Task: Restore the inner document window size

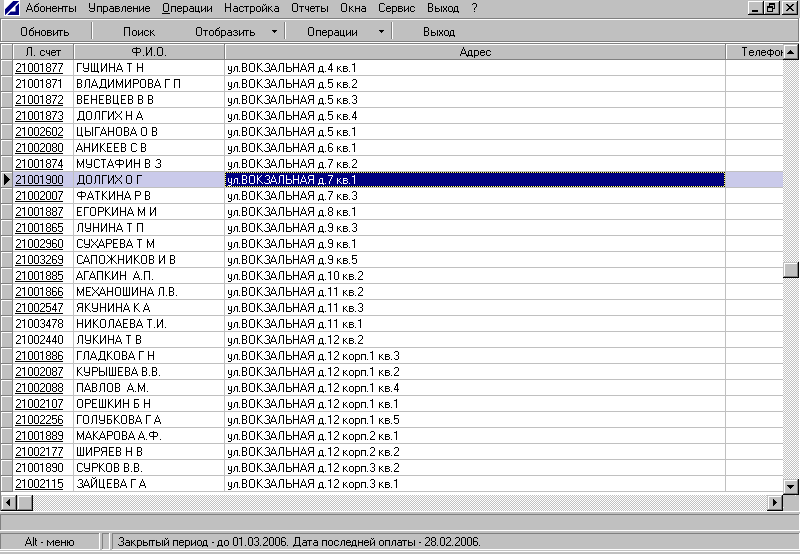Action: [771, 8]
